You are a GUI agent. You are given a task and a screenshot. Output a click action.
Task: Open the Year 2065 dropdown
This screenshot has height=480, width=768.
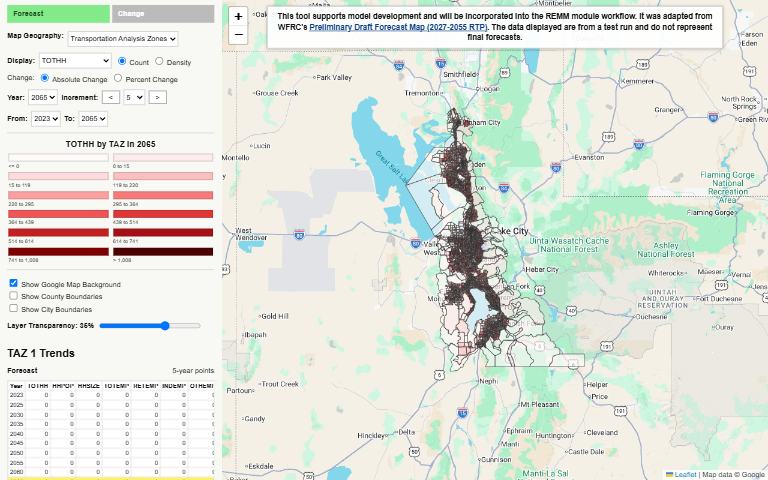[43, 97]
